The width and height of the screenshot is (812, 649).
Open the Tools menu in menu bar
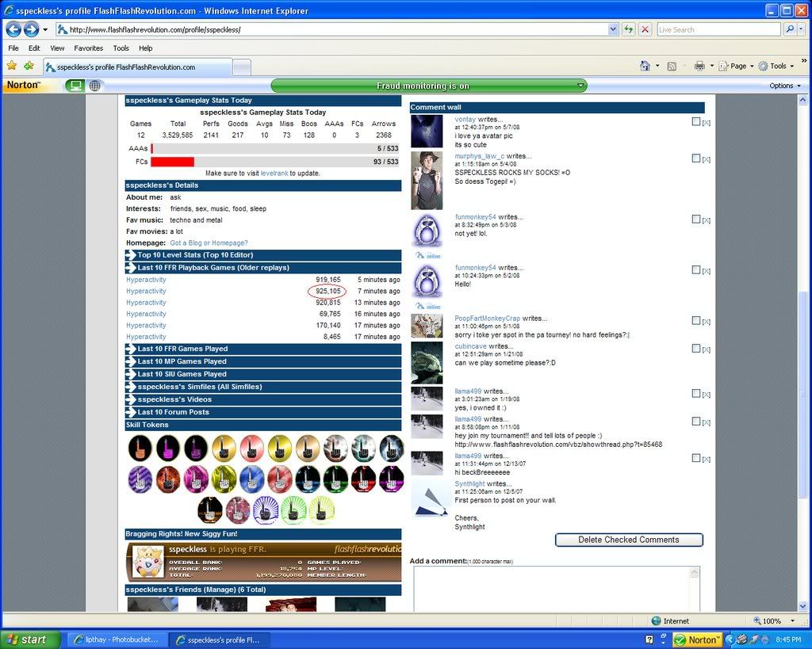121,48
